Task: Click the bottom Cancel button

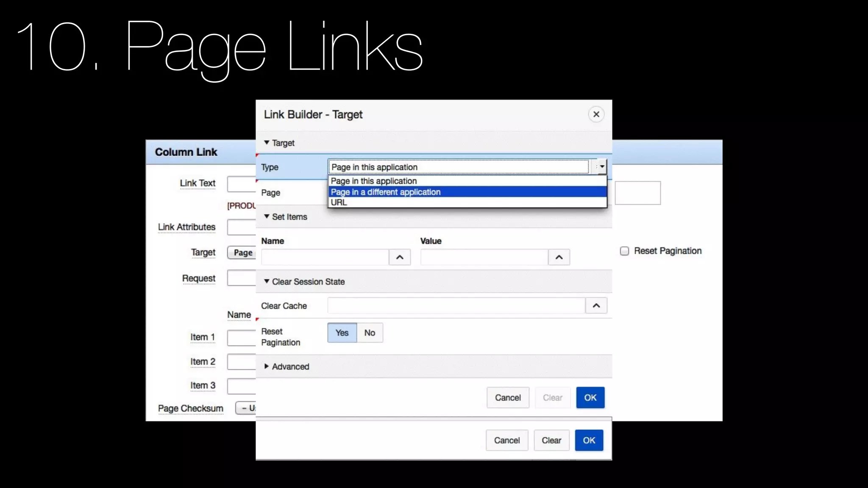Action: point(507,440)
